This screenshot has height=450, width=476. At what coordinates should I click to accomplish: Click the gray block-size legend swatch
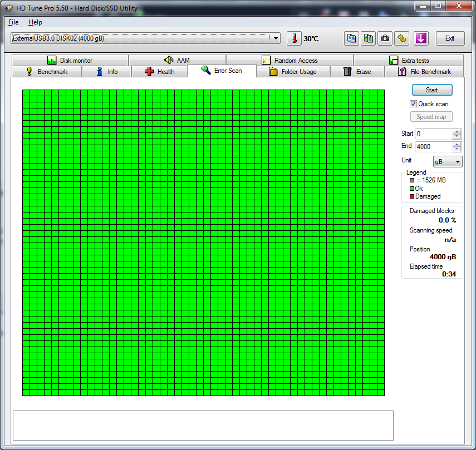tap(412, 180)
